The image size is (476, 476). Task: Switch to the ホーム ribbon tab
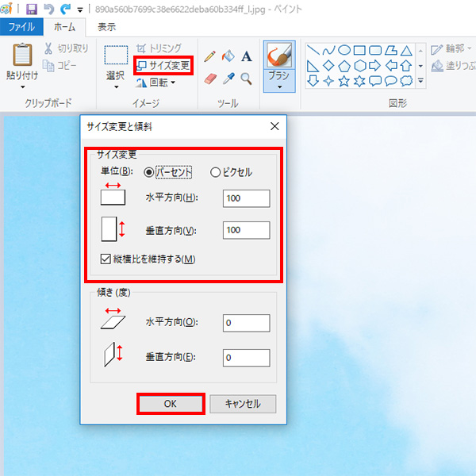(x=64, y=27)
